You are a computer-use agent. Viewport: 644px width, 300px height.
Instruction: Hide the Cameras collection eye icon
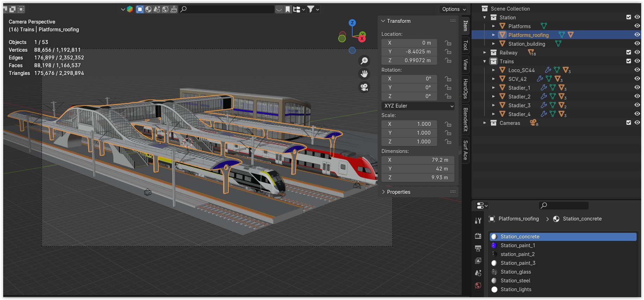(637, 123)
